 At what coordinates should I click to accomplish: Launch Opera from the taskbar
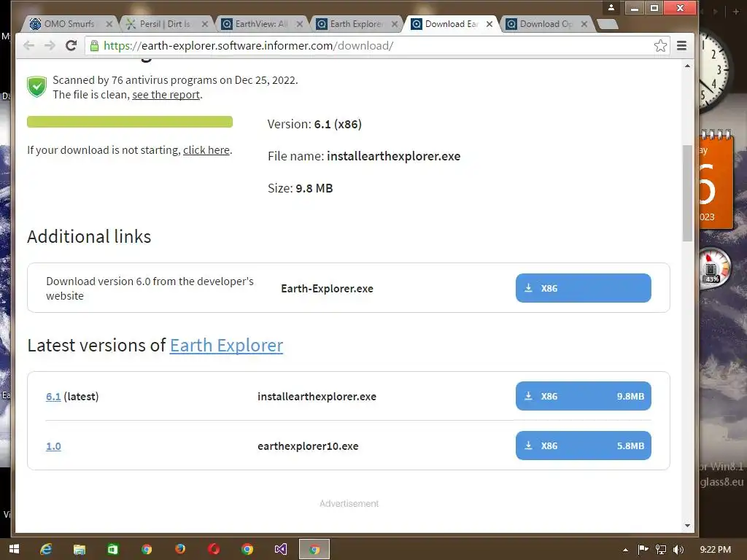(x=214, y=549)
